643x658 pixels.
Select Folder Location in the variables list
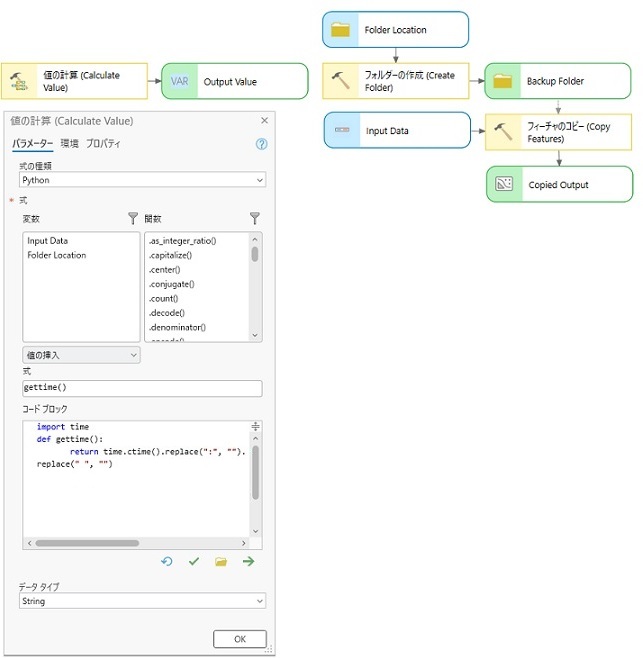tap(56, 255)
